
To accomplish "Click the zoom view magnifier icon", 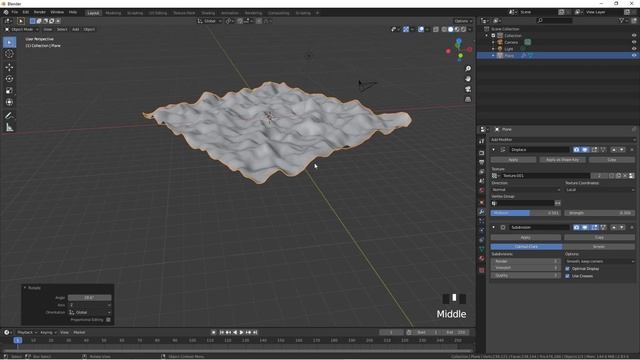I will [468, 69].
